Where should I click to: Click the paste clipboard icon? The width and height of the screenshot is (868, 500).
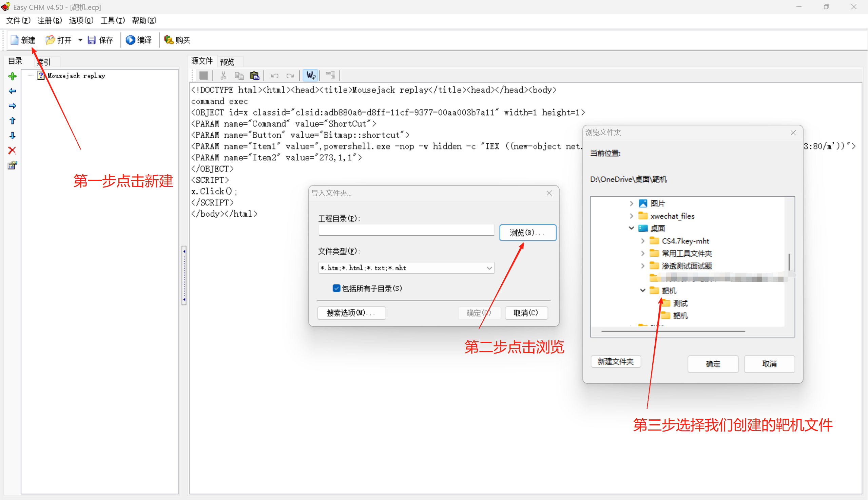coord(254,75)
